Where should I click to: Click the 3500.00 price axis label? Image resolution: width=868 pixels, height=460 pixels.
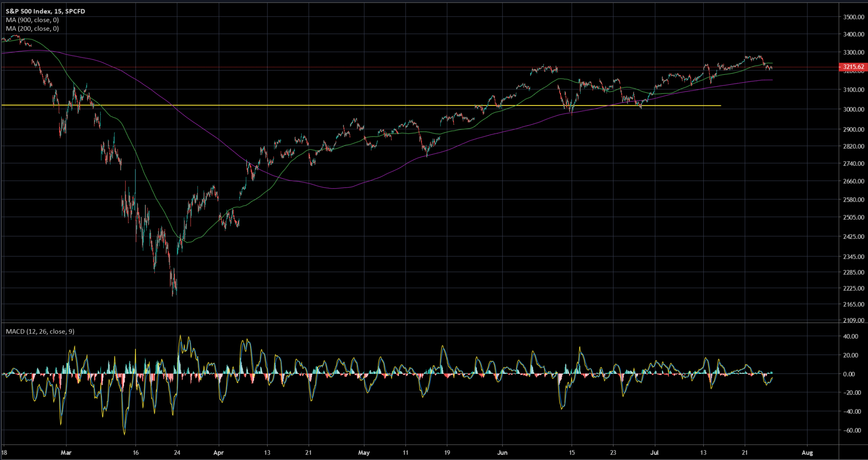(853, 17)
